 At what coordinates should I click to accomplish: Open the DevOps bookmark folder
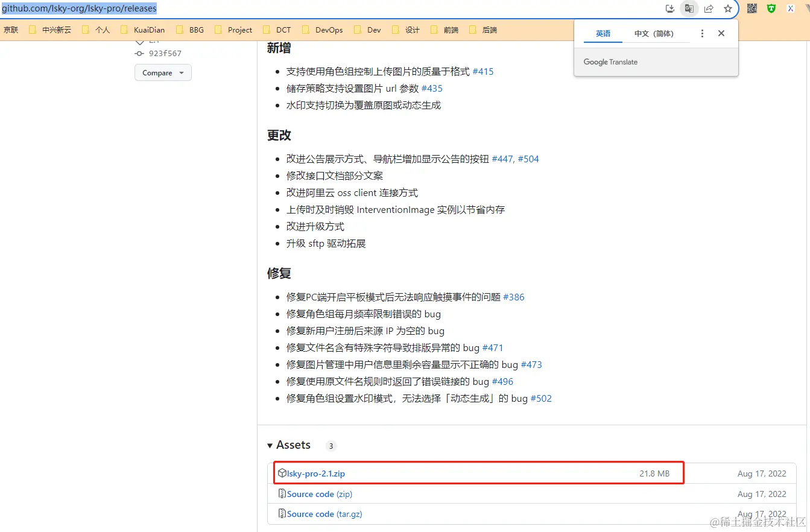tap(323, 30)
